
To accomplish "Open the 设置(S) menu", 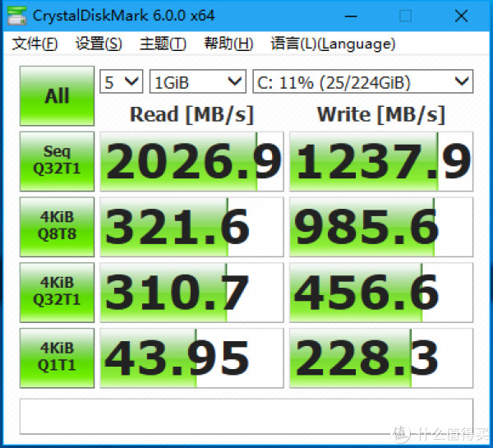I will (x=99, y=44).
